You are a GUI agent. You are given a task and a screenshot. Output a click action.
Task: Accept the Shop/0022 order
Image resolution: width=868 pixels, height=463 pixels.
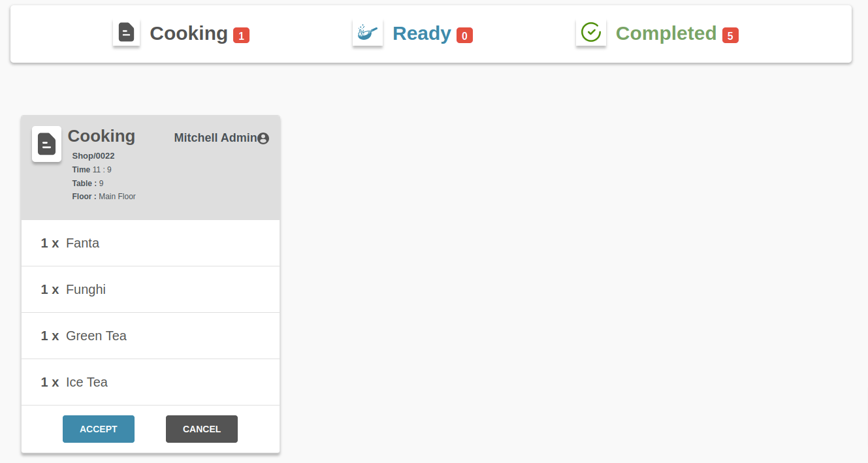pyautogui.click(x=99, y=429)
